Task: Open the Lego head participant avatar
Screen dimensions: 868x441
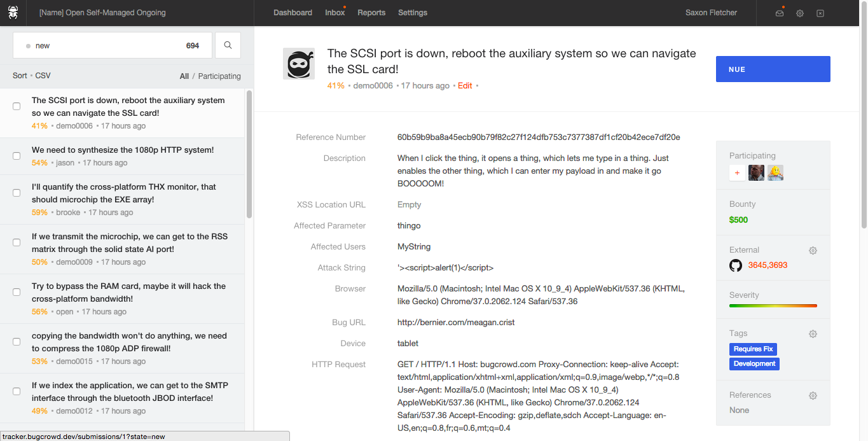Action: [x=775, y=172]
